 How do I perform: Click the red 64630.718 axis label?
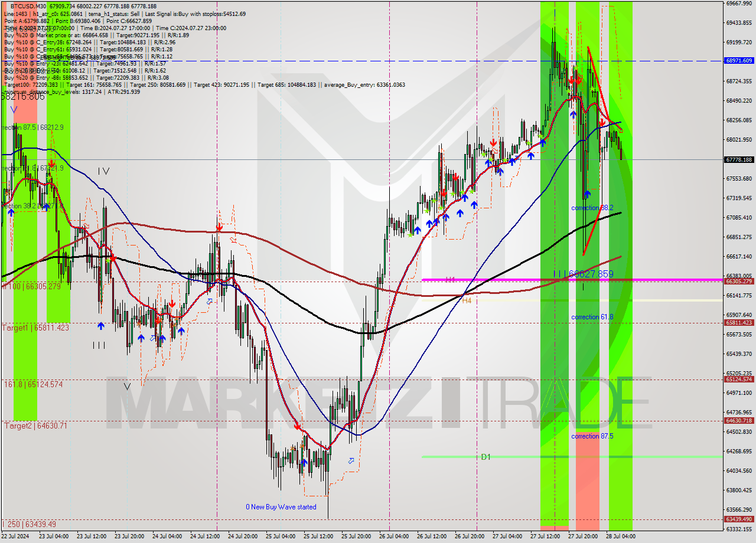pos(739,421)
